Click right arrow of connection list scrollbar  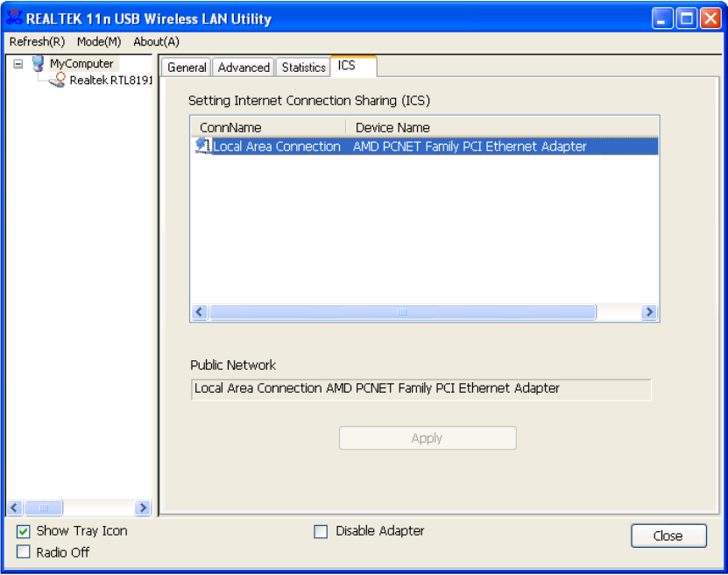(649, 312)
